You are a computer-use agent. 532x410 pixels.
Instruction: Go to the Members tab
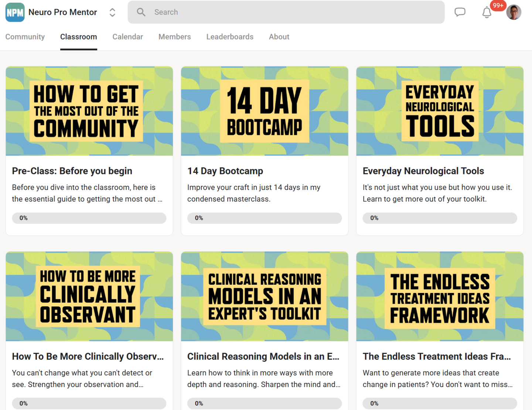[174, 37]
